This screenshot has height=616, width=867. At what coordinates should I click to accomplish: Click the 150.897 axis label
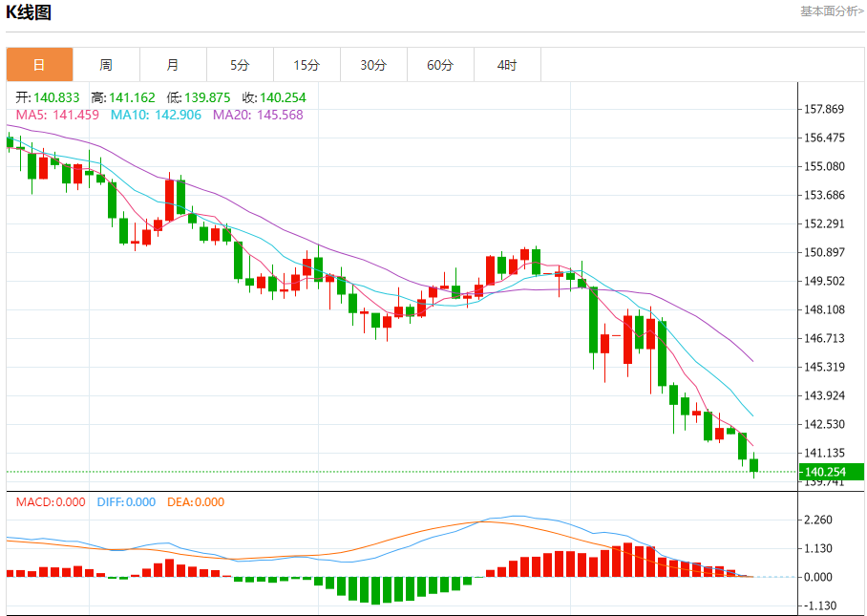click(824, 252)
